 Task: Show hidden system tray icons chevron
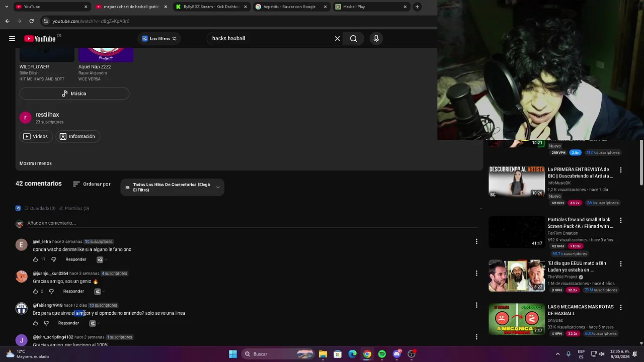pyautogui.click(x=557, y=354)
